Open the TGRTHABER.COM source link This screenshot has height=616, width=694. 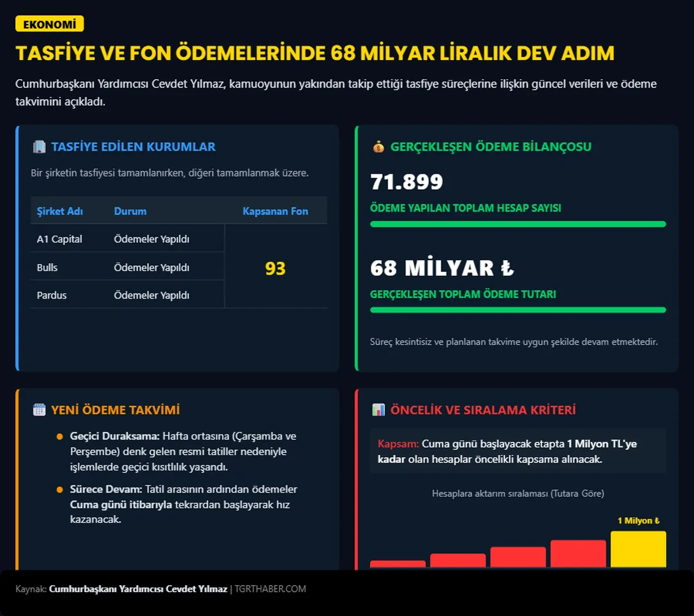270,589
